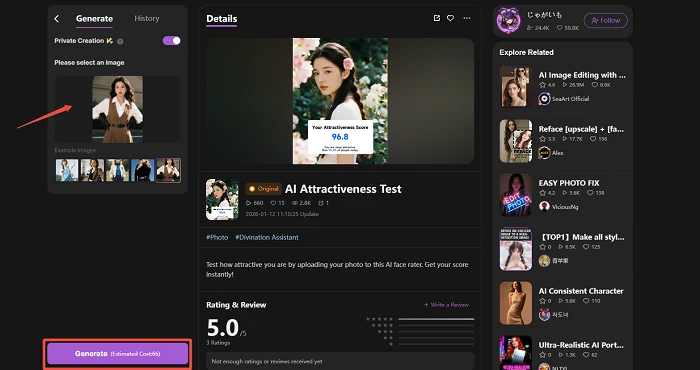Screen dimensions: 700x370
Task: Open the Details tab
Action: (221, 19)
